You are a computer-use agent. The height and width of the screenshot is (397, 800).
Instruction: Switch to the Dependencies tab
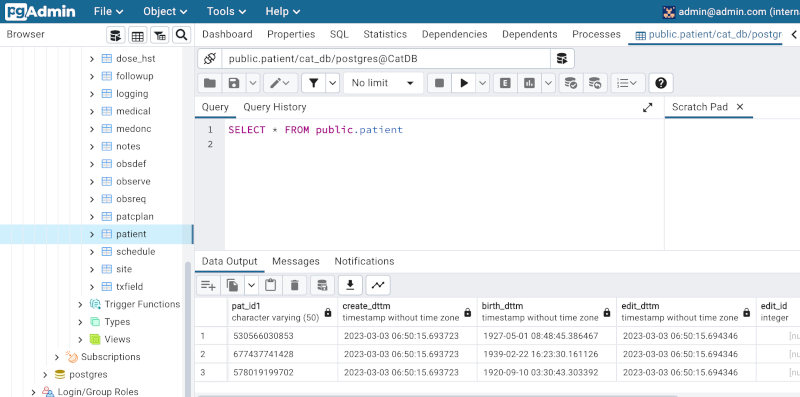(455, 34)
